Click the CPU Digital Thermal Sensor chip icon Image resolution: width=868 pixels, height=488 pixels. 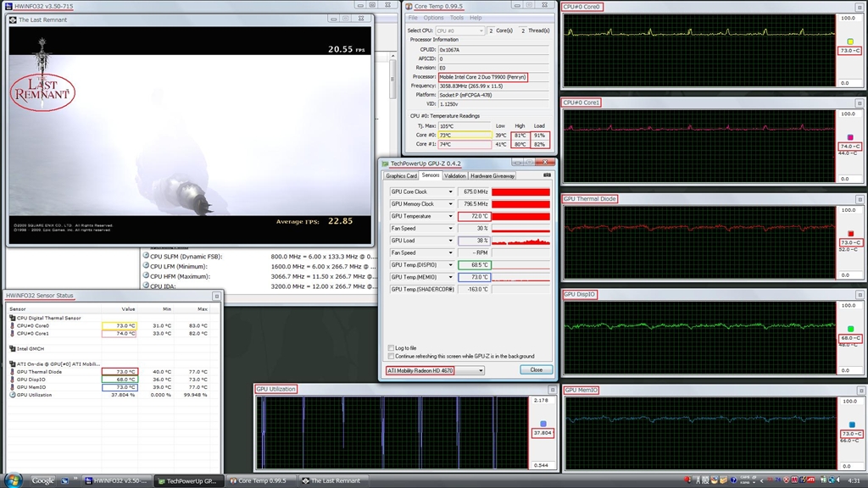(12, 318)
